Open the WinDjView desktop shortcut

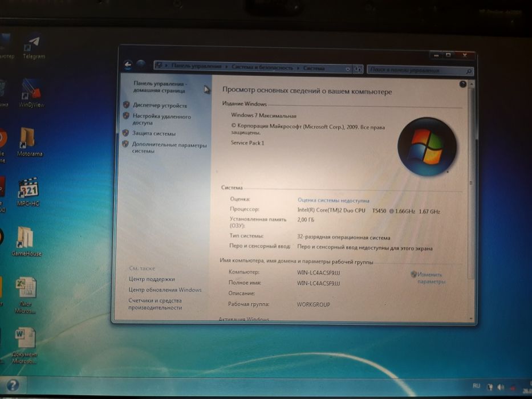pyautogui.click(x=31, y=93)
